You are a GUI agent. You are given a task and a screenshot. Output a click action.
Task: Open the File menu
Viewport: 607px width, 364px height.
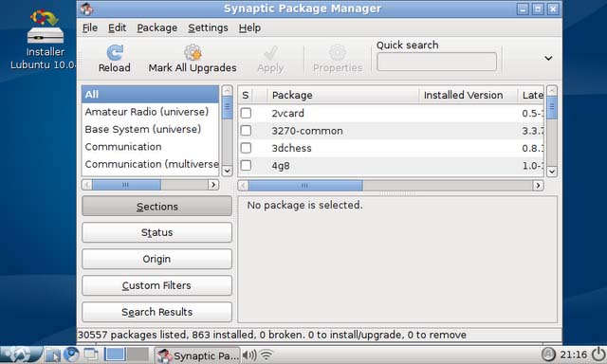click(x=90, y=27)
